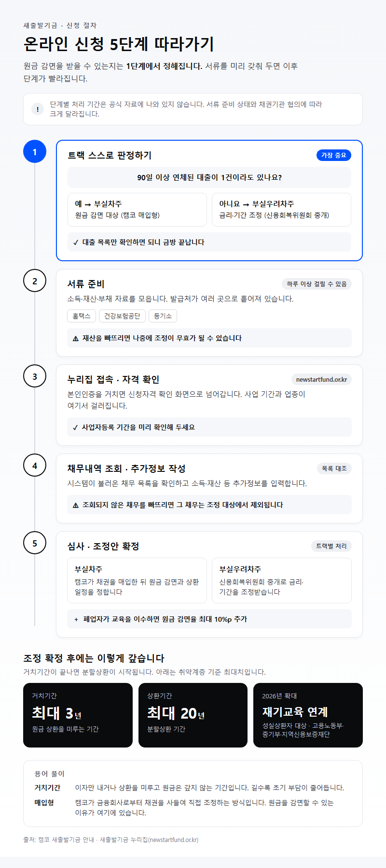Click the 상환기간 최대 20년 dark card
The height and width of the screenshot is (868, 386).
coord(193,715)
